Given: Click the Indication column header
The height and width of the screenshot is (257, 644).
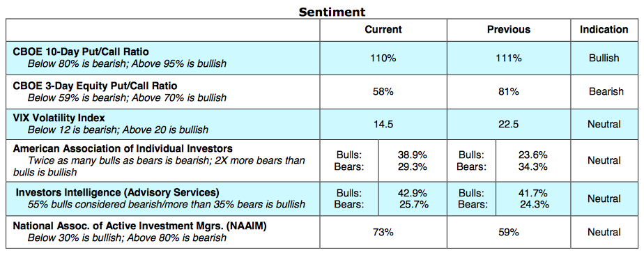Looking at the screenshot, I should pos(604,29).
